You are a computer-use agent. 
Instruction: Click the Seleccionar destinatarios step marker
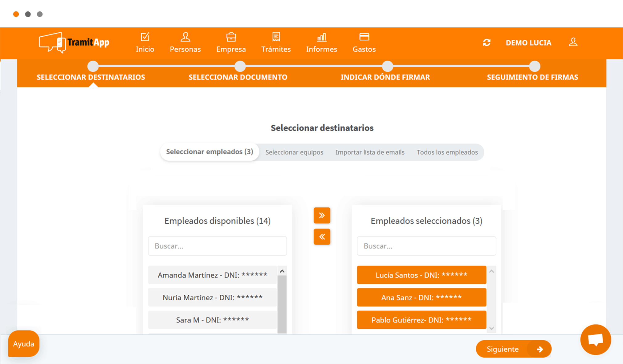[x=93, y=66]
